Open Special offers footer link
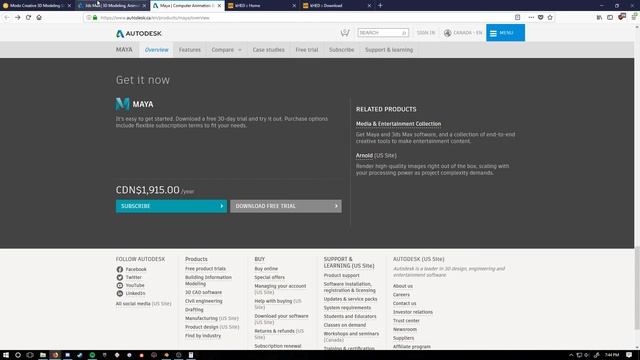 269,277
